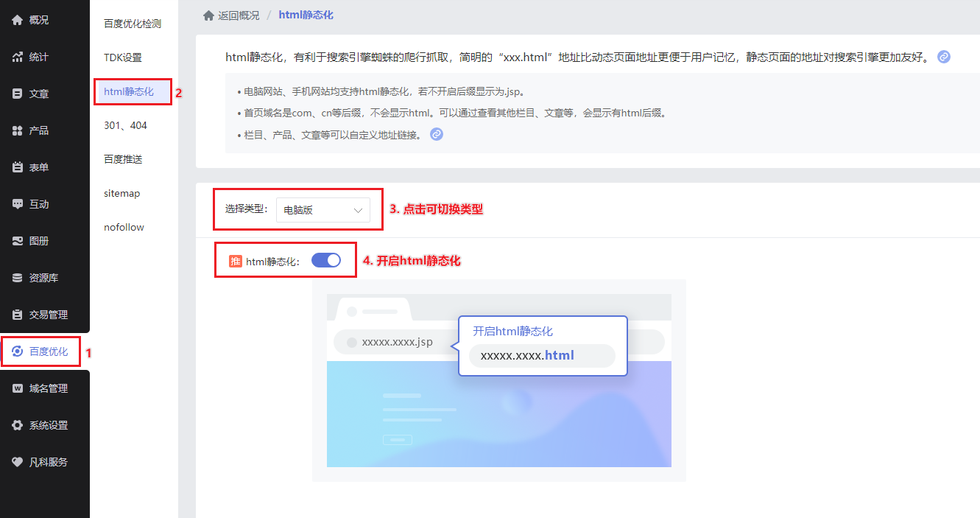This screenshot has width=980, height=518.
Task: Click the 系统设置 gear icon
Action: coord(18,425)
